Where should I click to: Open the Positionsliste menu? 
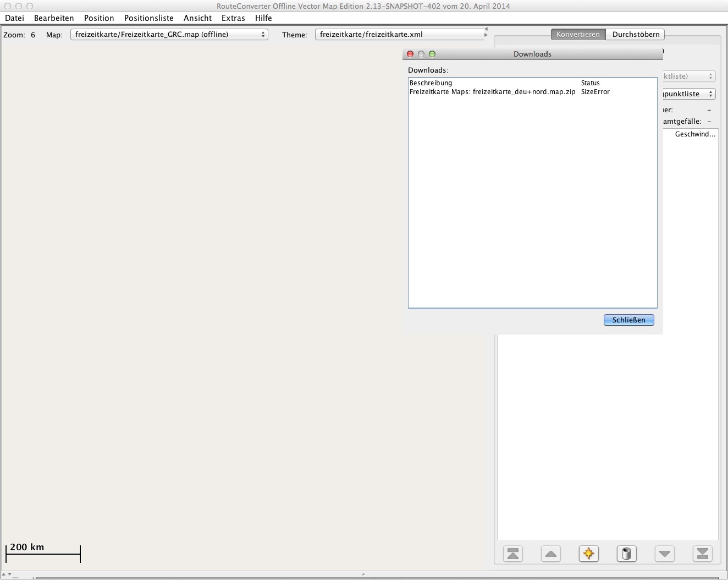point(148,18)
